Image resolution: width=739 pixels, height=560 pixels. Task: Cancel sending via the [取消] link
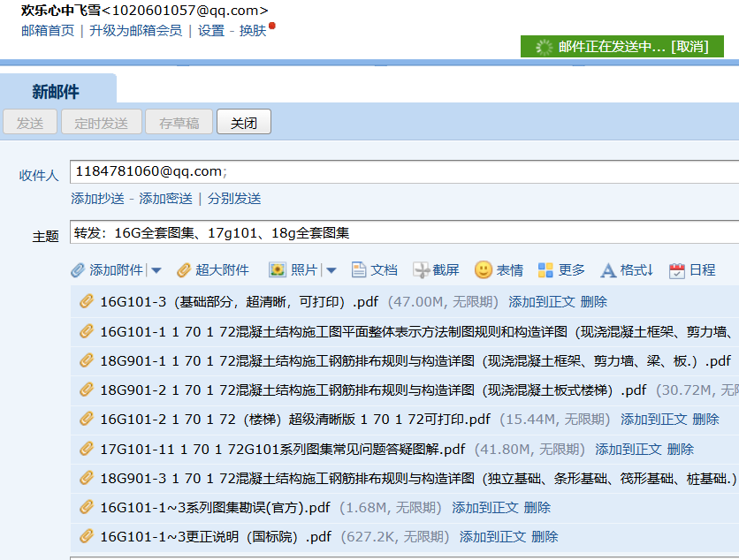pyautogui.click(x=690, y=47)
